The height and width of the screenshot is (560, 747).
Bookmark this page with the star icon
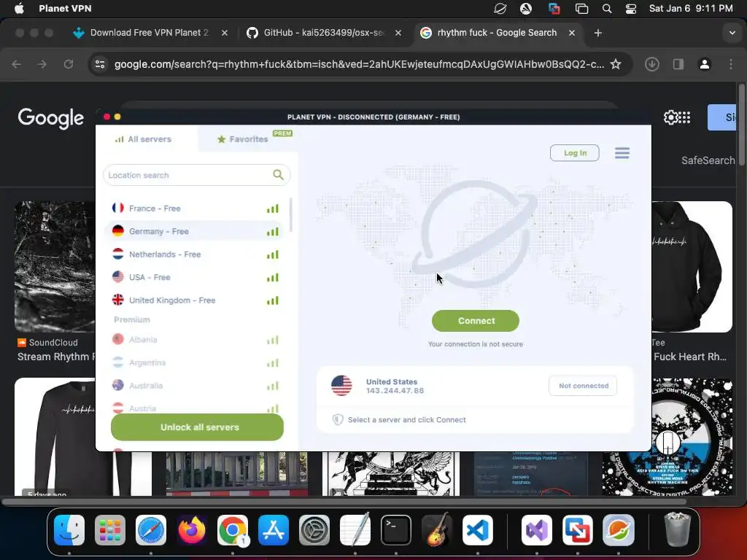(x=616, y=64)
